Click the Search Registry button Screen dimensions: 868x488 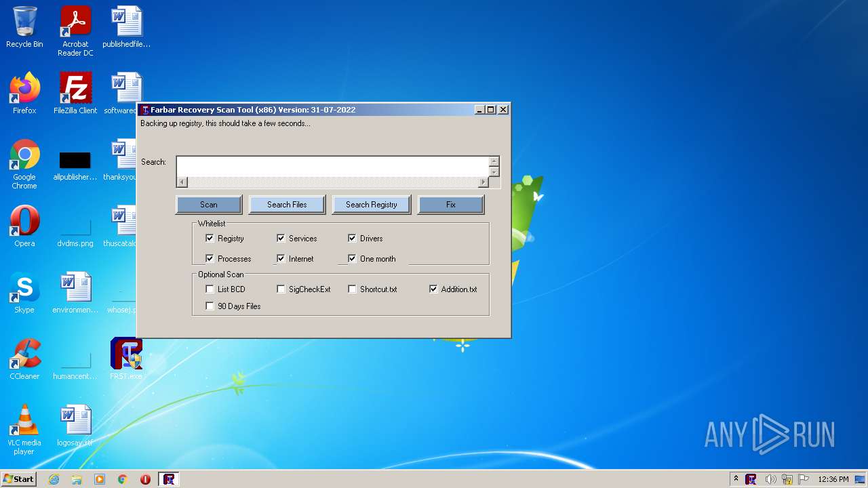[x=371, y=205]
